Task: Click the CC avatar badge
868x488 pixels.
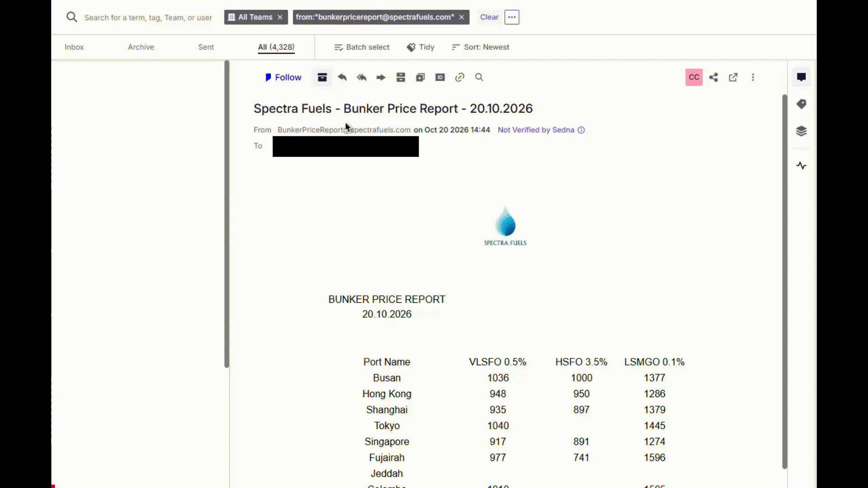Action: point(694,77)
